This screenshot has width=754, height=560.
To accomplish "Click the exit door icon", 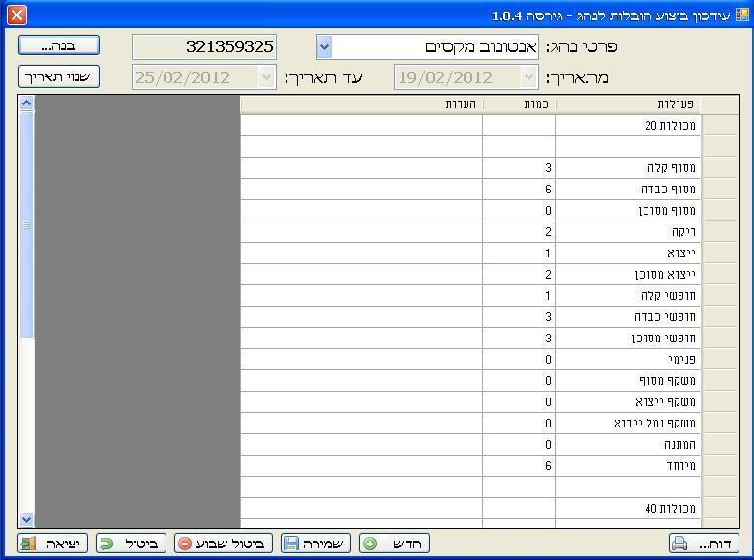I will tap(28, 544).
